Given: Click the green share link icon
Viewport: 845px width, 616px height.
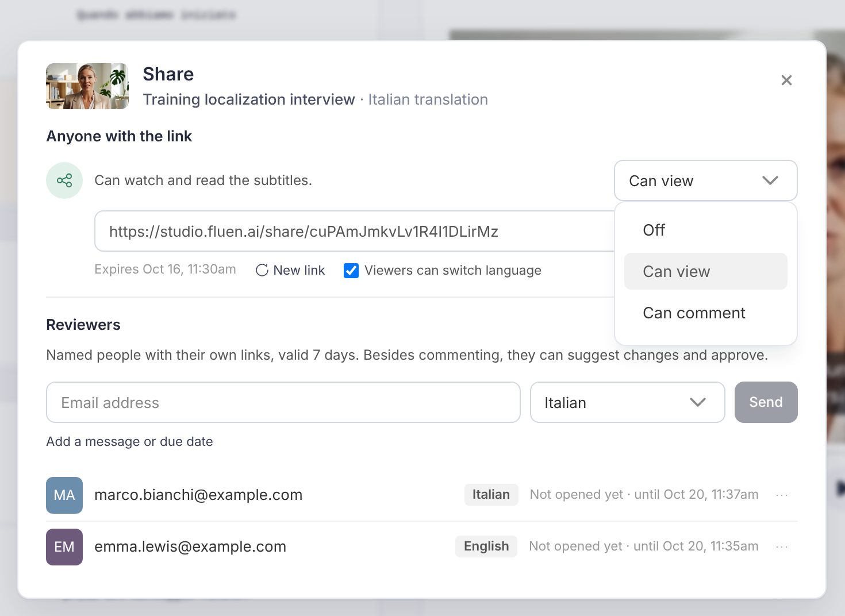Looking at the screenshot, I should (x=64, y=180).
